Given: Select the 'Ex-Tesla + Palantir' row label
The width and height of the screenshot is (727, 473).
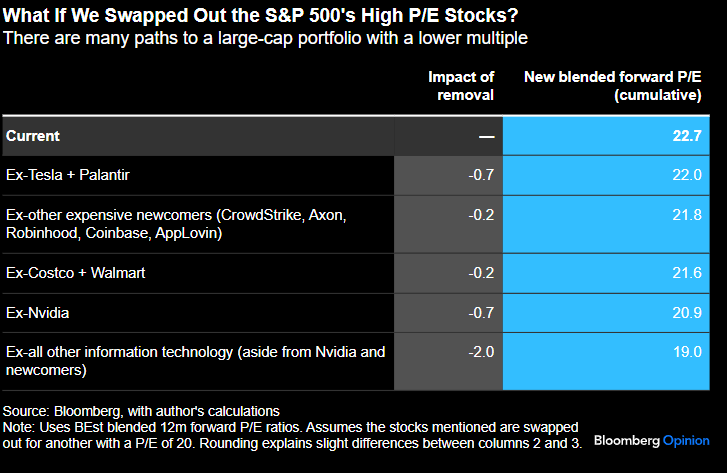Looking at the screenshot, I should [x=72, y=175].
